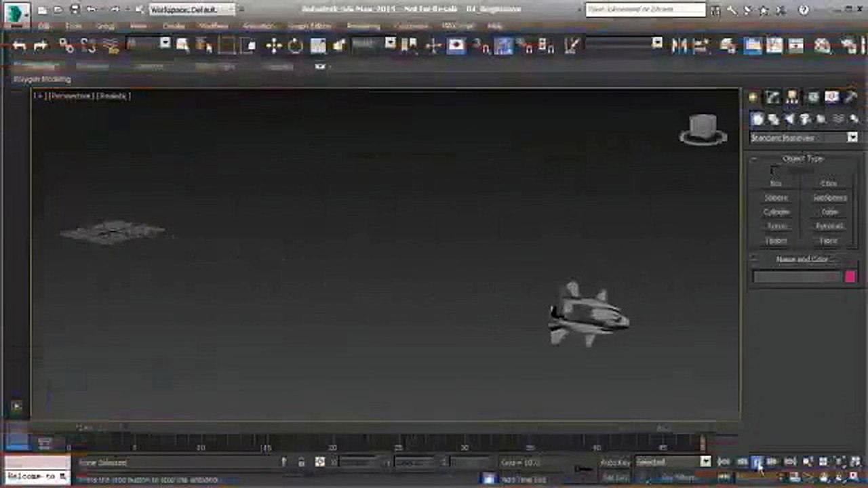Select the Select and Link tool
The width and height of the screenshot is (868, 488).
[65, 45]
